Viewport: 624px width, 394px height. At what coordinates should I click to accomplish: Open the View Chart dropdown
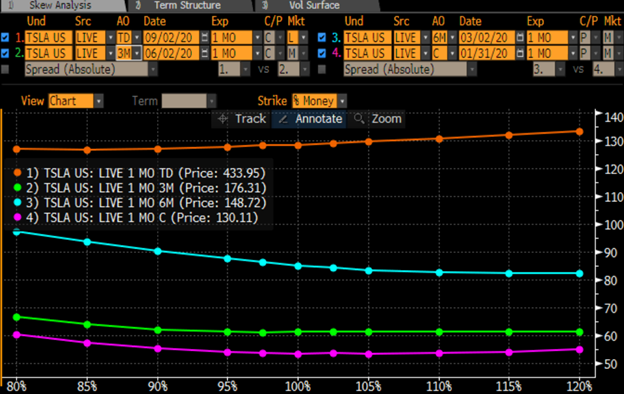tap(99, 101)
